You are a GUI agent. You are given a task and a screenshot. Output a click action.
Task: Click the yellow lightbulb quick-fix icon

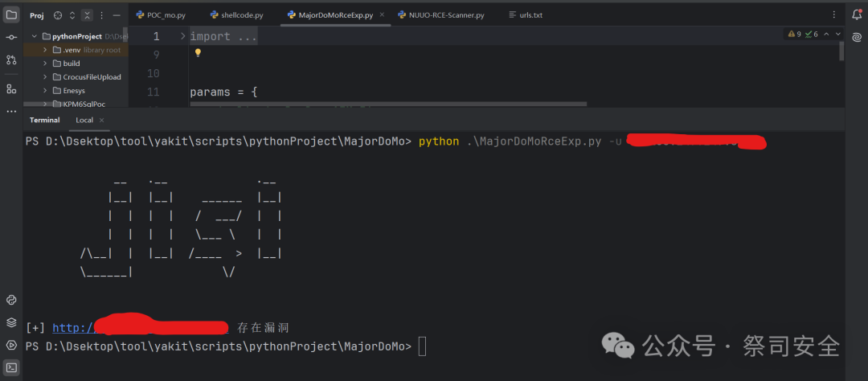point(198,53)
